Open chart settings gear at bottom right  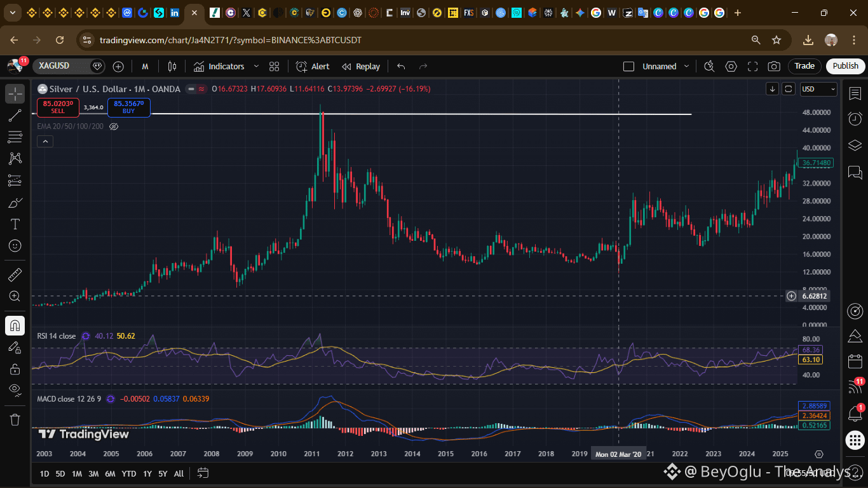818,454
